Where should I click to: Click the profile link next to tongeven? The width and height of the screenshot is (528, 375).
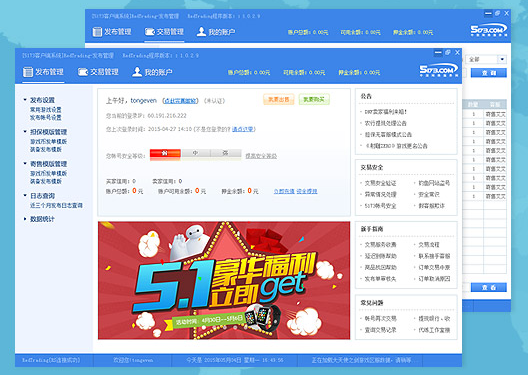[180, 101]
